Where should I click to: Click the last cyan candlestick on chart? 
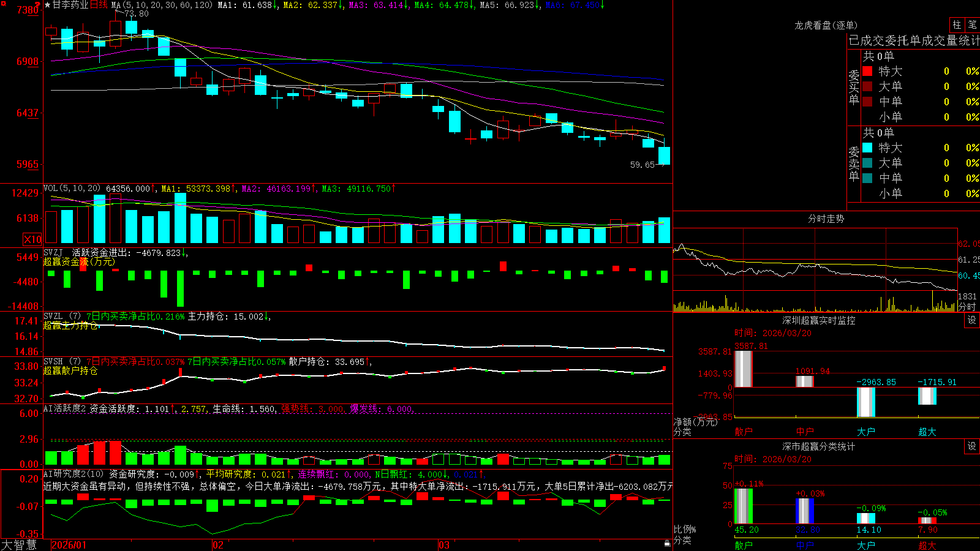[664, 156]
